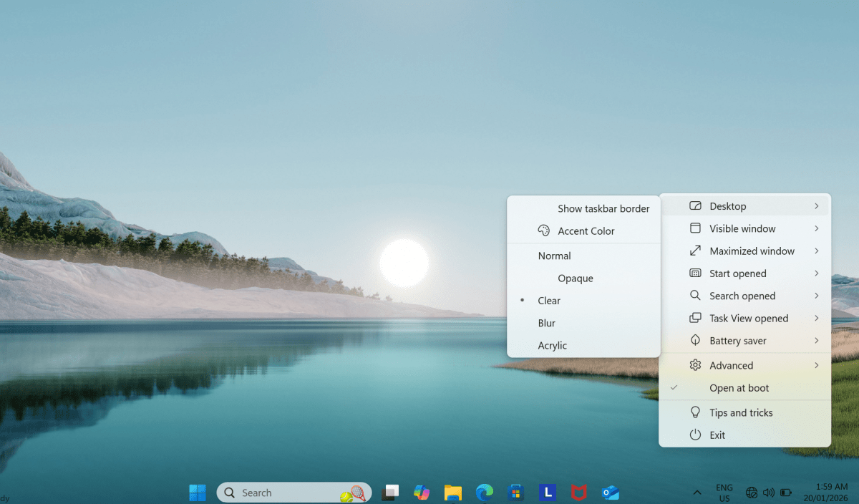
Task: Select the Start opened menu entry
Action: 737,273
